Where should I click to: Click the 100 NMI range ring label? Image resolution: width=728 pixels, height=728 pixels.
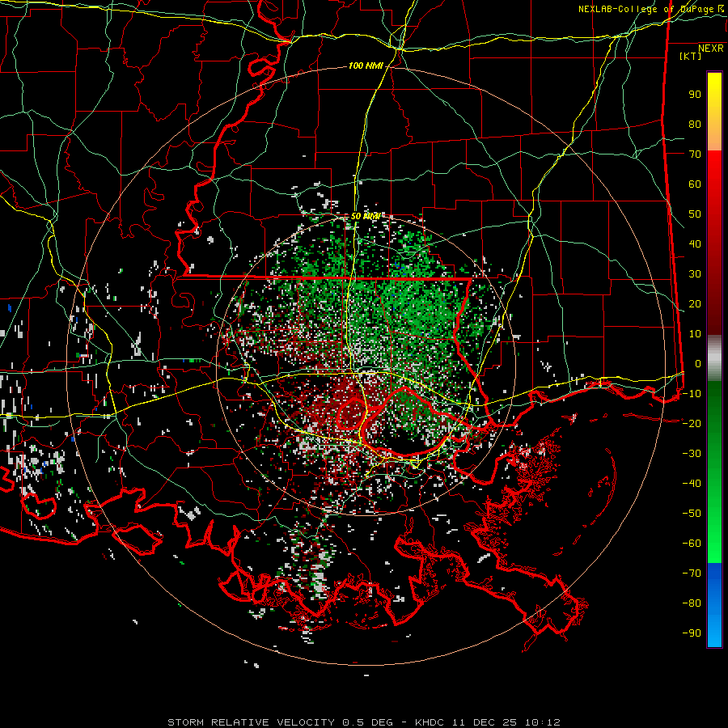(x=366, y=66)
